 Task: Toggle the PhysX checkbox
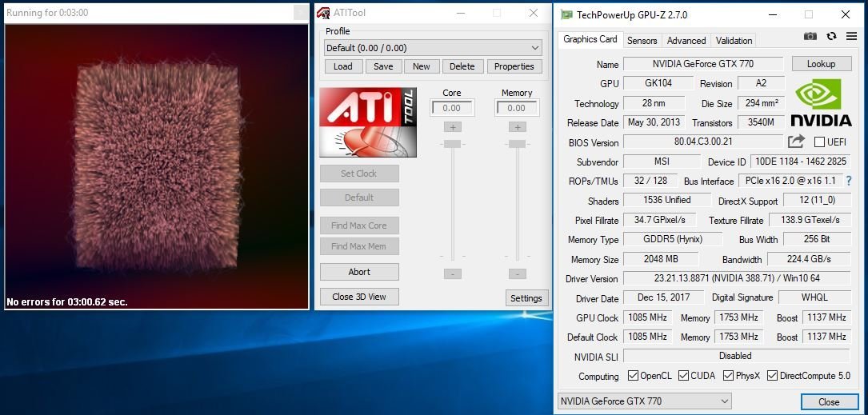click(728, 376)
